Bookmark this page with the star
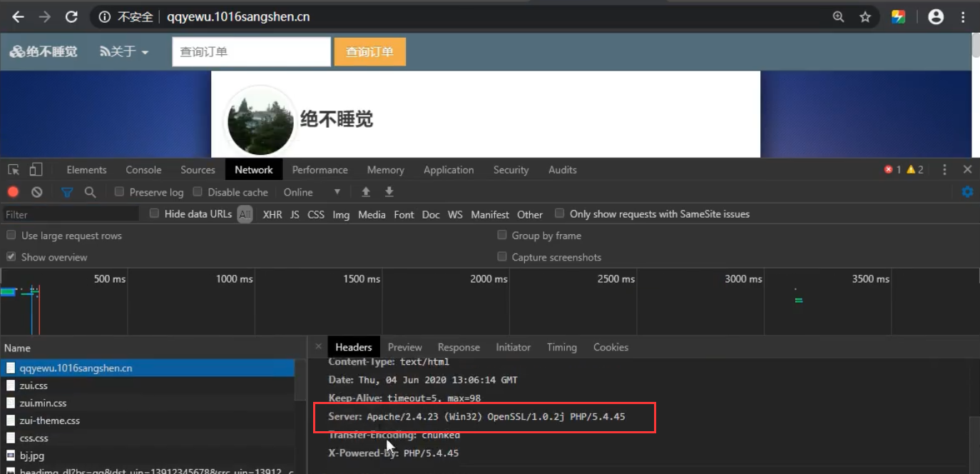This screenshot has height=474, width=980. coord(865,17)
